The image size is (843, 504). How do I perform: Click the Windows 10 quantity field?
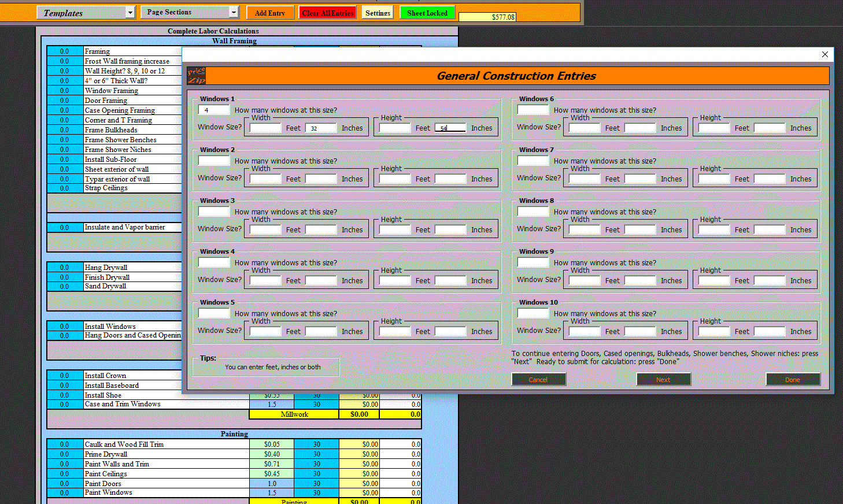[x=532, y=313]
